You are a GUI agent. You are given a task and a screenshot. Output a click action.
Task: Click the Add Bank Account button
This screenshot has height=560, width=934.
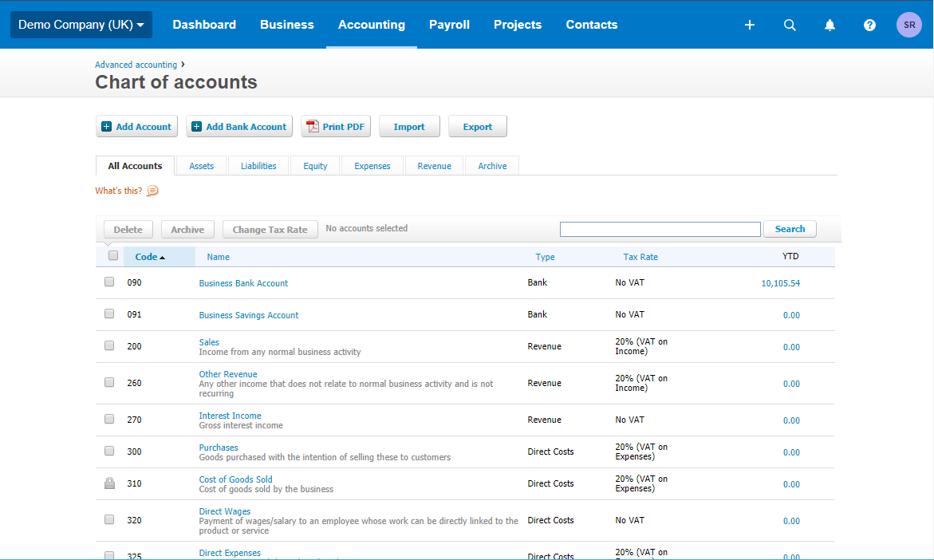239,127
